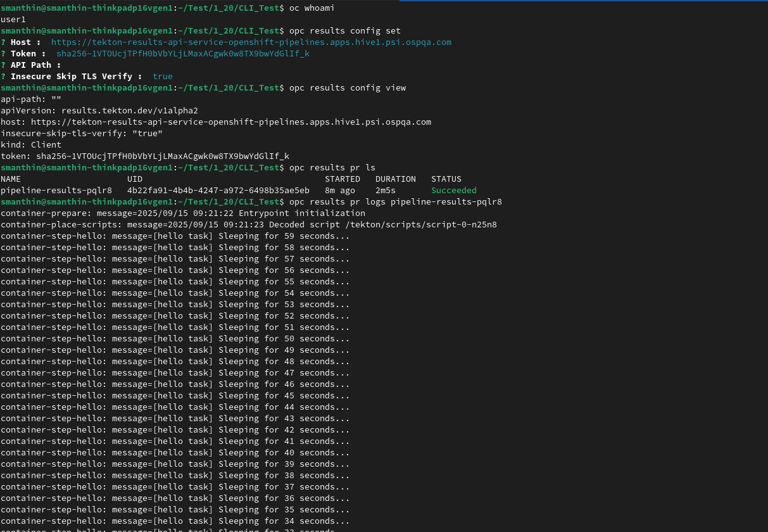Click the 'Sleeping for 38 seconds' log line
The width and height of the screenshot is (768, 532).
[x=175, y=476]
